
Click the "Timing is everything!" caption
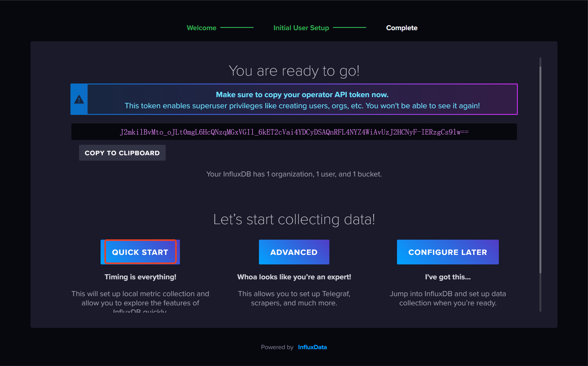[140, 277]
